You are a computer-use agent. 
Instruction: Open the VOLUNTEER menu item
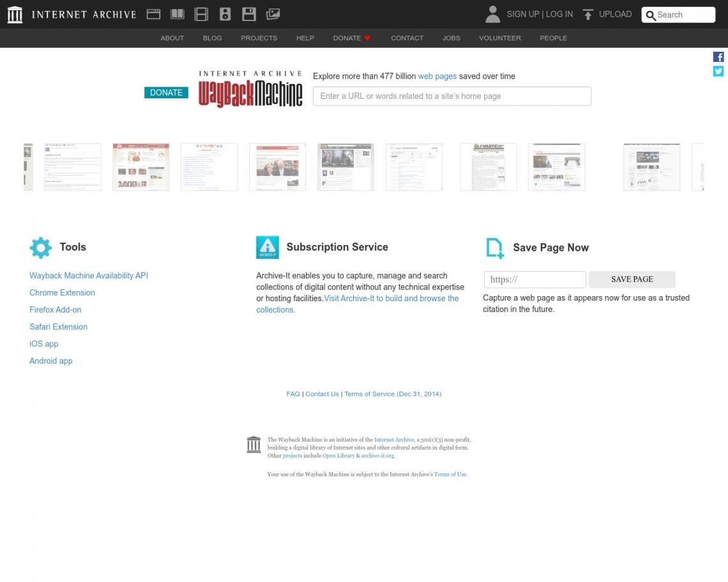coord(500,38)
